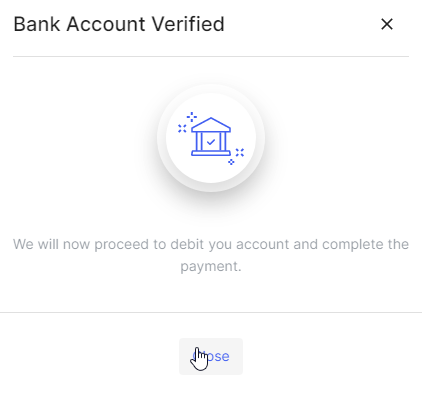Click the words "complete the" in the message
Image resolution: width=422 pixels, height=394 pixels.
tap(365, 244)
